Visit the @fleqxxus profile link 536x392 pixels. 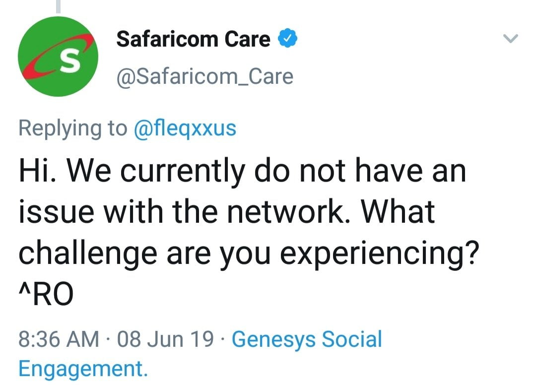[x=185, y=129]
